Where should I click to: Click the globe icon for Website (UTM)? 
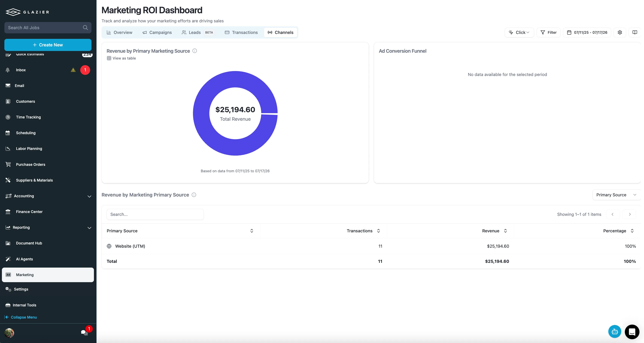[109, 246]
